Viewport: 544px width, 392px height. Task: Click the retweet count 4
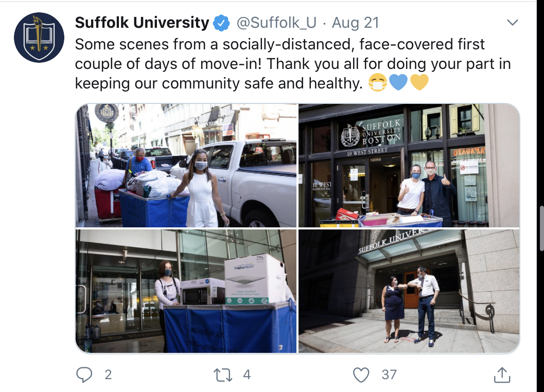tap(247, 375)
